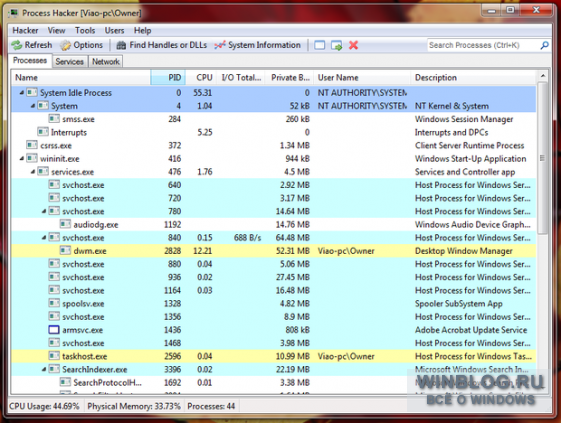Click the Find Handles or DLLs binoculars icon

(x=121, y=45)
